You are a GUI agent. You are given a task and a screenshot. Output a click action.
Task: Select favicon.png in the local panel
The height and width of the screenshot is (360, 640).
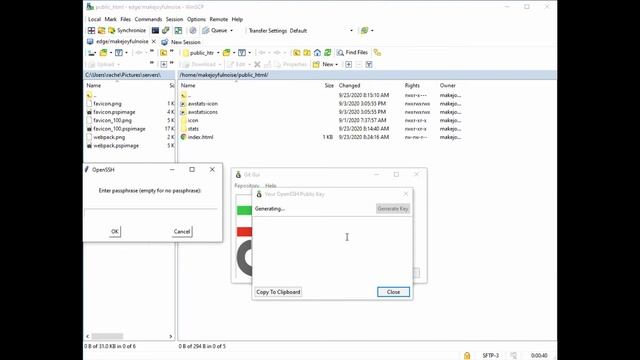pyautogui.click(x=107, y=104)
